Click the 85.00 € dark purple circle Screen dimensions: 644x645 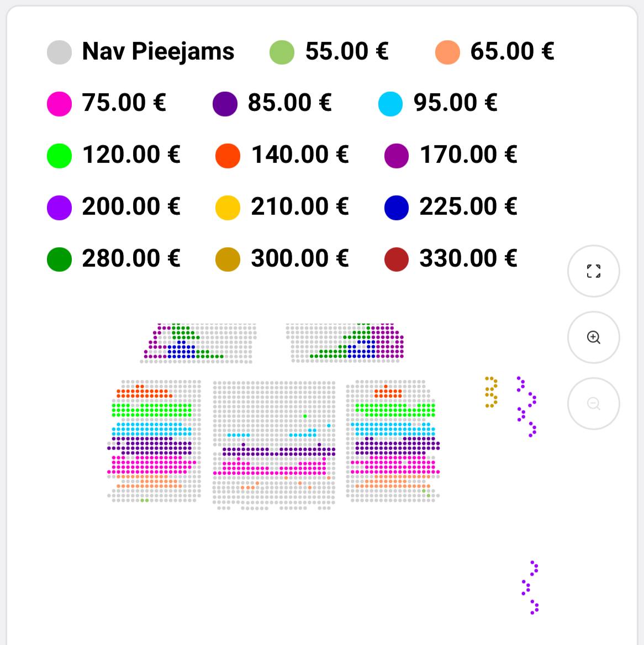tap(225, 104)
